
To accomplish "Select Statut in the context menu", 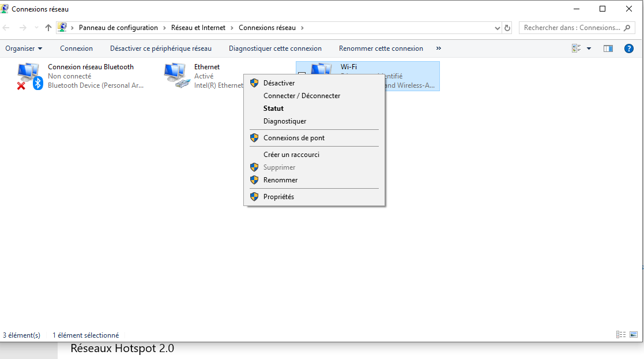I will pyautogui.click(x=273, y=109).
